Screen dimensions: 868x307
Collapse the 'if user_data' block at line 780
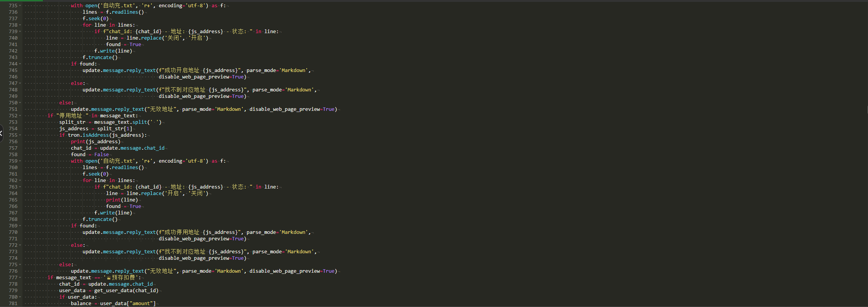click(x=20, y=297)
